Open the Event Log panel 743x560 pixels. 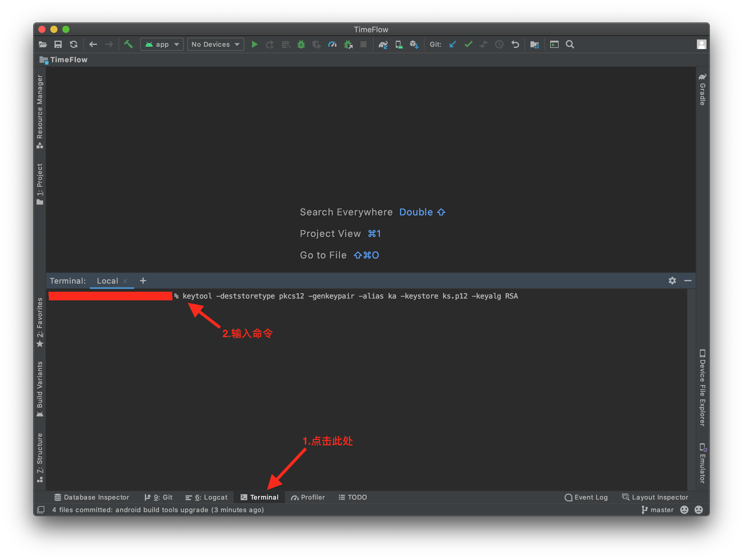586,497
